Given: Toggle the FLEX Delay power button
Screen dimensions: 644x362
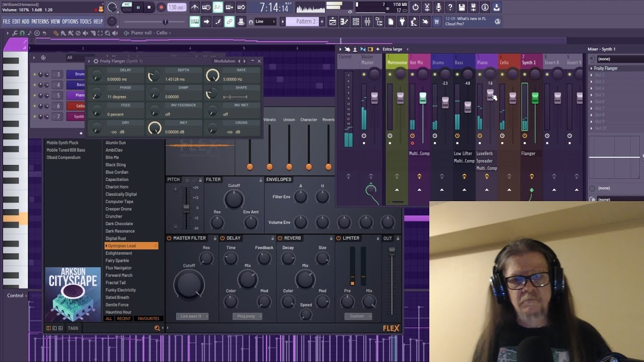Looking at the screenshot, I should coord(222,238).
